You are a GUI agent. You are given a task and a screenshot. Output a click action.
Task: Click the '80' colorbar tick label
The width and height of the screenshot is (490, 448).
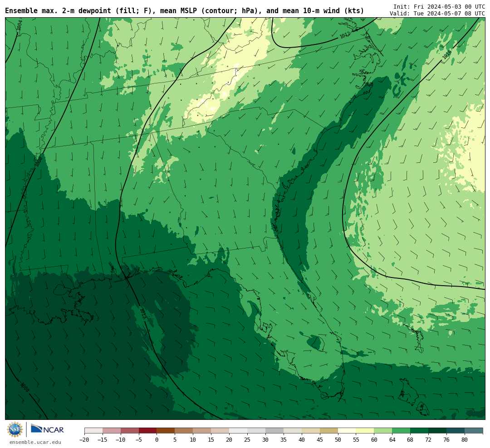(465, 440)
